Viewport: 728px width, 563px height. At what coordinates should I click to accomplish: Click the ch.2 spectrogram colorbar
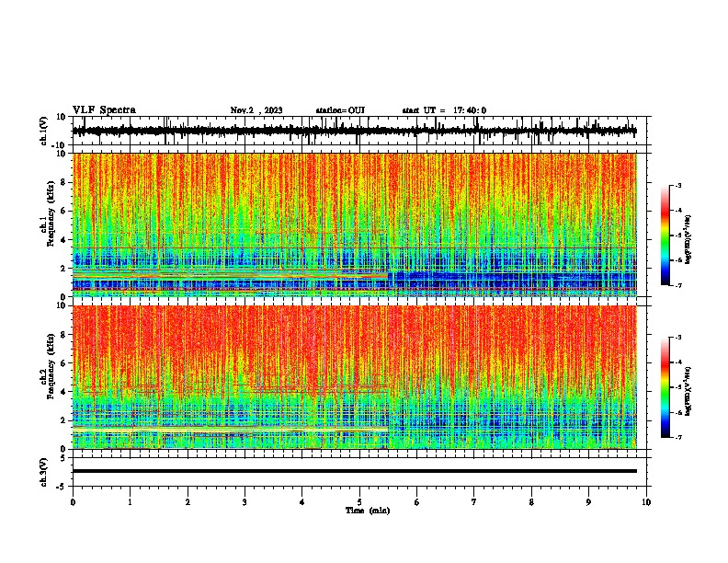coord(665,387)
